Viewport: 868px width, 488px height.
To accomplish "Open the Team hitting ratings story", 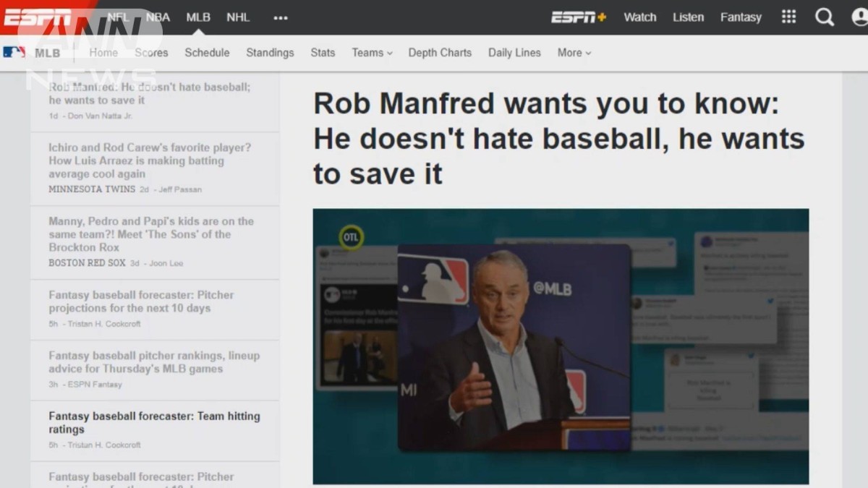I will [x=154, y=423].
